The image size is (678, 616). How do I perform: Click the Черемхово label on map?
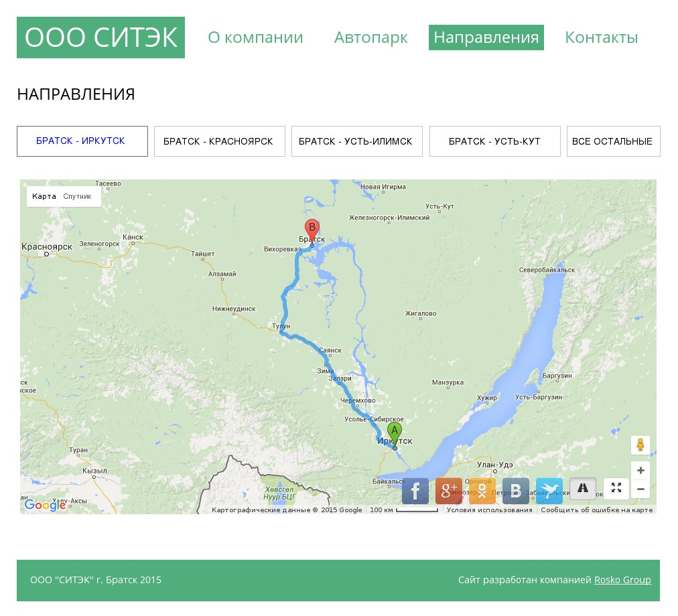358,400
